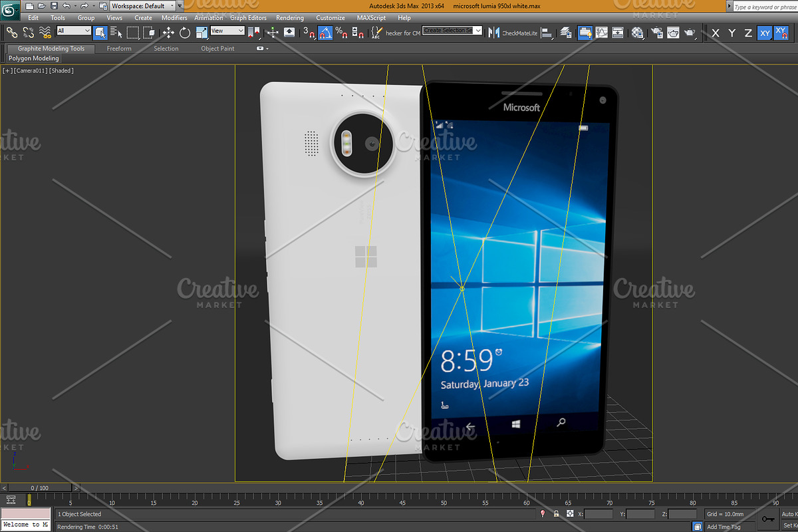This screenshot has height=532, width=798.
Task: Restrict to XY plane
Action: [x=765, y=33]
